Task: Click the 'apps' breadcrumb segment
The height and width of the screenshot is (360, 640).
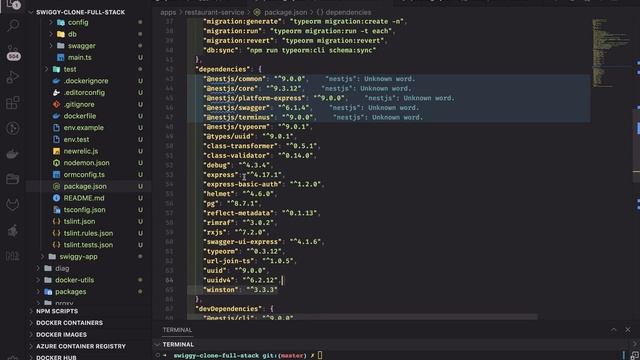Action: [x=168, y=12]
